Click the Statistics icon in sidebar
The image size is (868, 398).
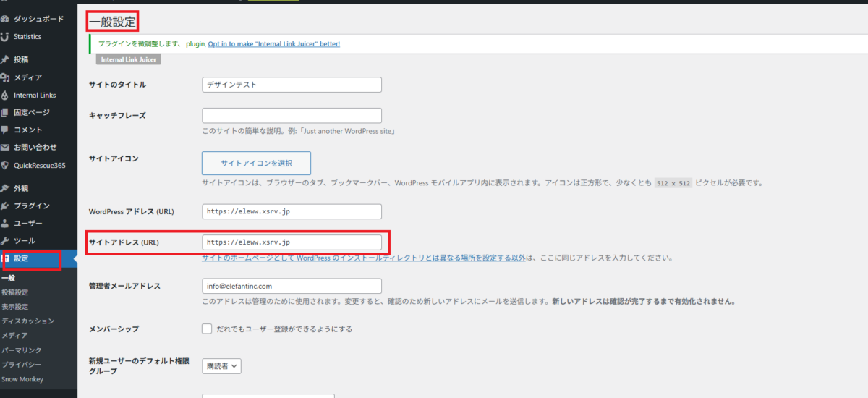point(5,36)
